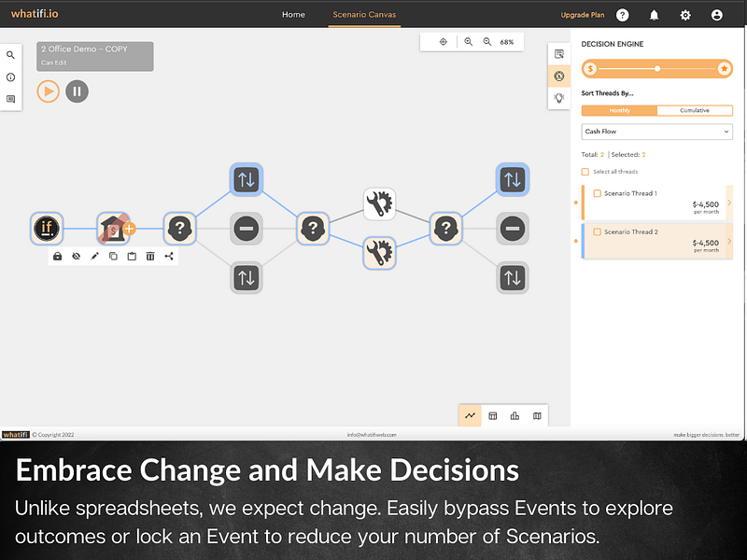This screenshot has width=747, height=560.
Task: Select the bank building node
Action: pyautogui.click(x=113, y=229)
